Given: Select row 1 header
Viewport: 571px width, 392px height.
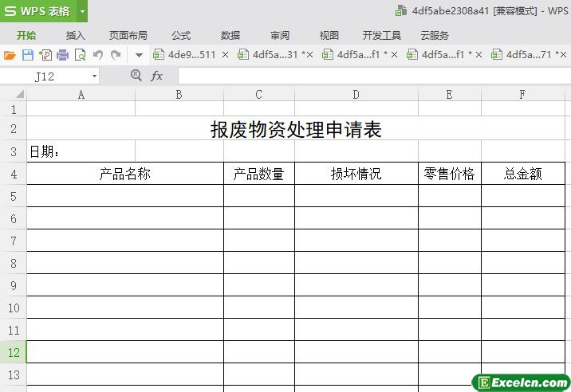Looking at the screenshot, I should click(14, 109).
